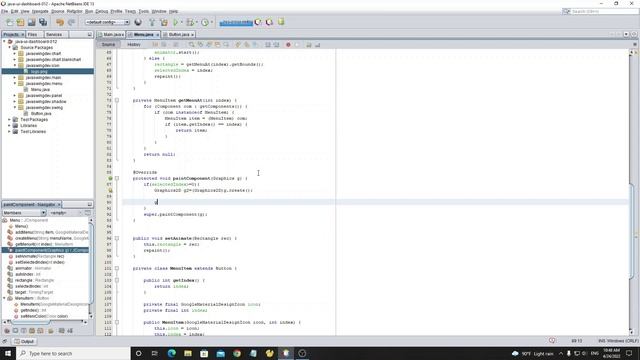Open the dropdown arrow beside Profile icon
Screen dimensions: 640x360
(211, 22)
